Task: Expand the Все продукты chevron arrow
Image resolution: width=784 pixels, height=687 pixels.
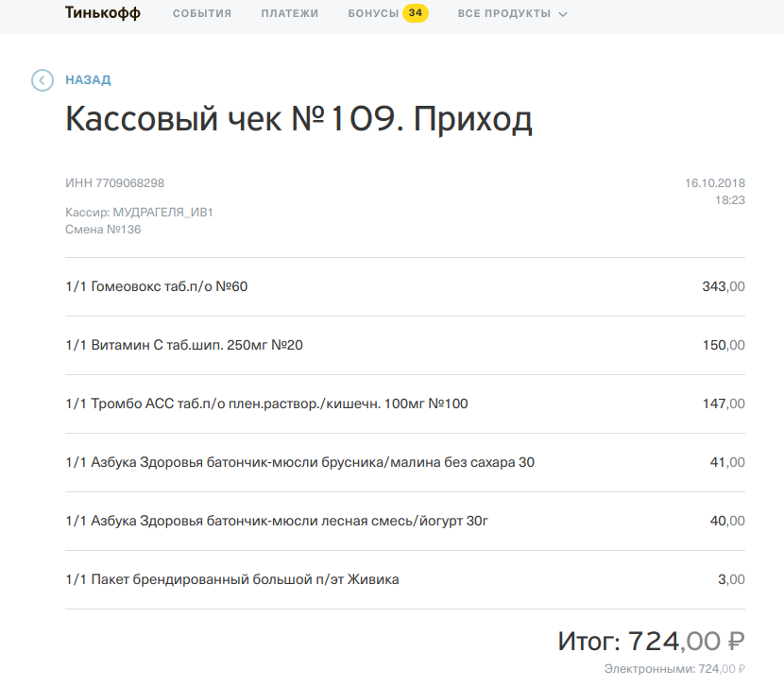Action: pos(563,14)
